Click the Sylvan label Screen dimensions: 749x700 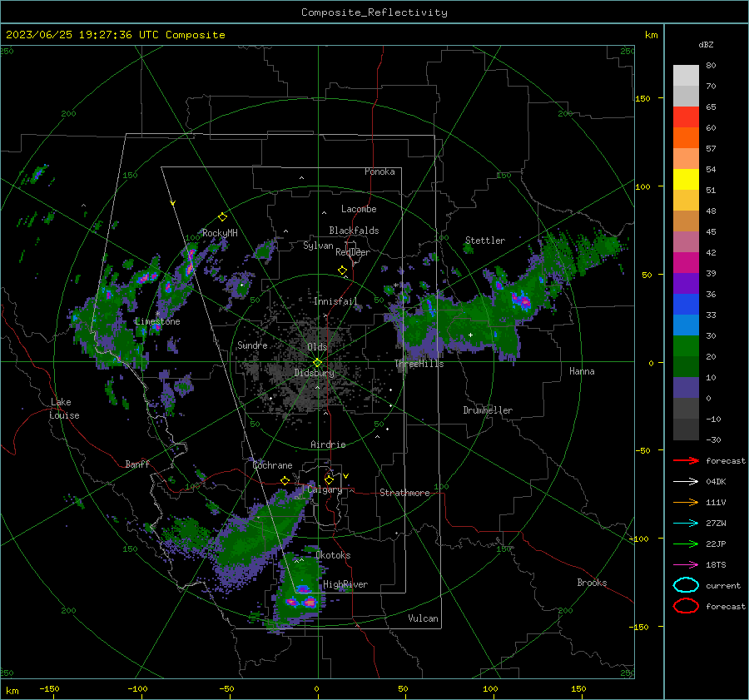pyautogui.click(x=318, y=246)
